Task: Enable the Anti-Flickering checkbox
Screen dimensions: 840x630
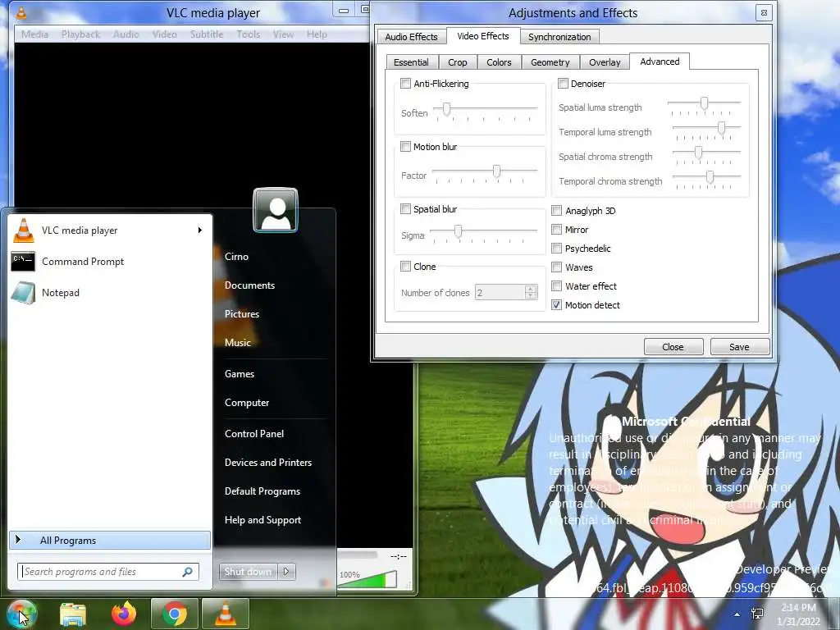Action: (x=405, y=84)
